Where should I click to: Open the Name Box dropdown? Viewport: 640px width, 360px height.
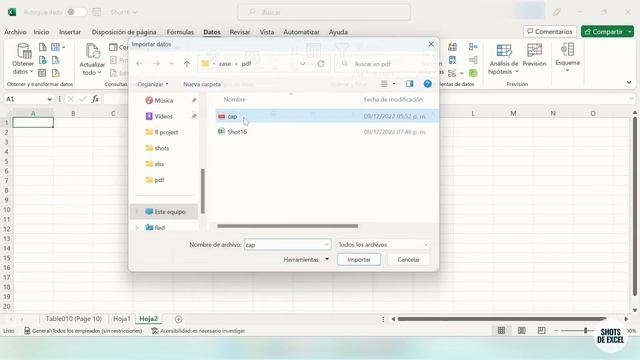click(49, 99)
